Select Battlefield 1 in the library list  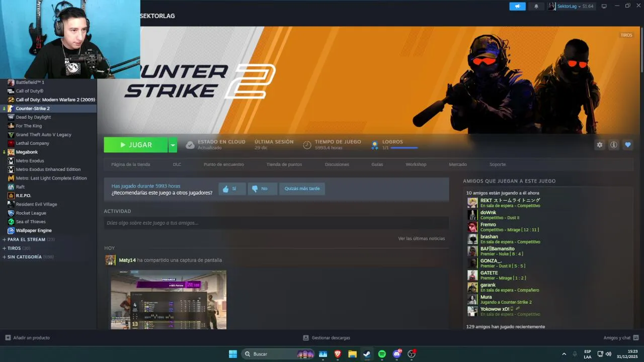48,82
